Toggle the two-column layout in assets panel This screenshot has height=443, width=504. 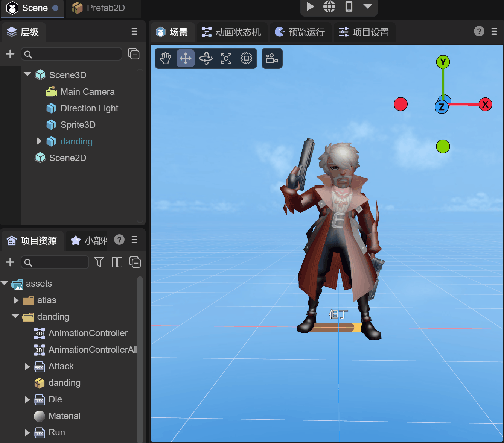tap(117, 262)
